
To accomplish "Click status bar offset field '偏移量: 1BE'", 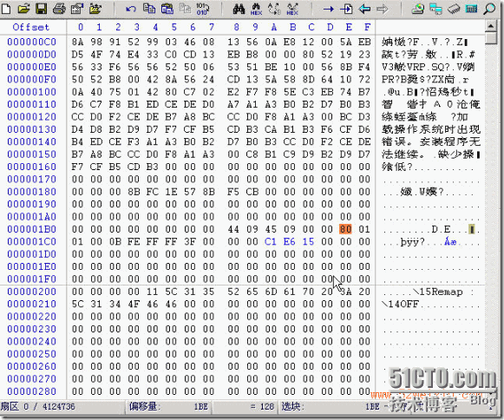I will pyautogui.click(x=168, y=406).
